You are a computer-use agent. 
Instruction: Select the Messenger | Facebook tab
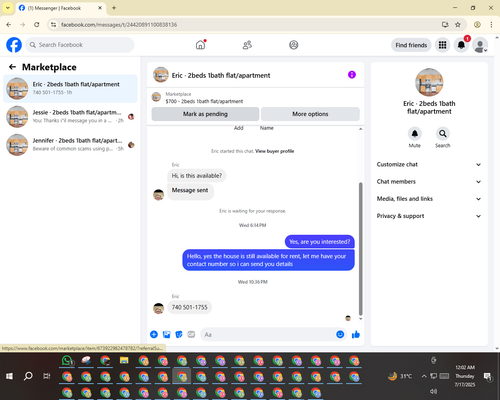tap(61, 8)
